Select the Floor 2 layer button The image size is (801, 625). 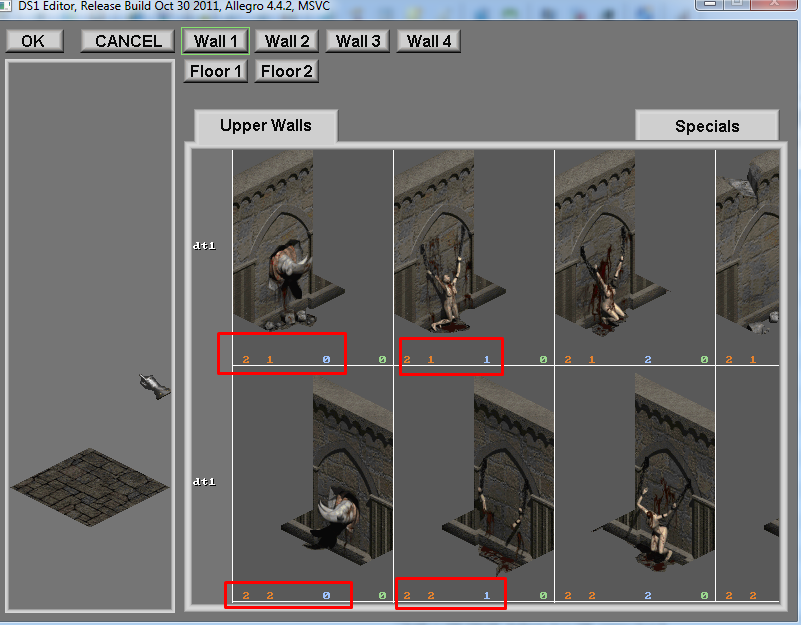[x=287, y=71]
